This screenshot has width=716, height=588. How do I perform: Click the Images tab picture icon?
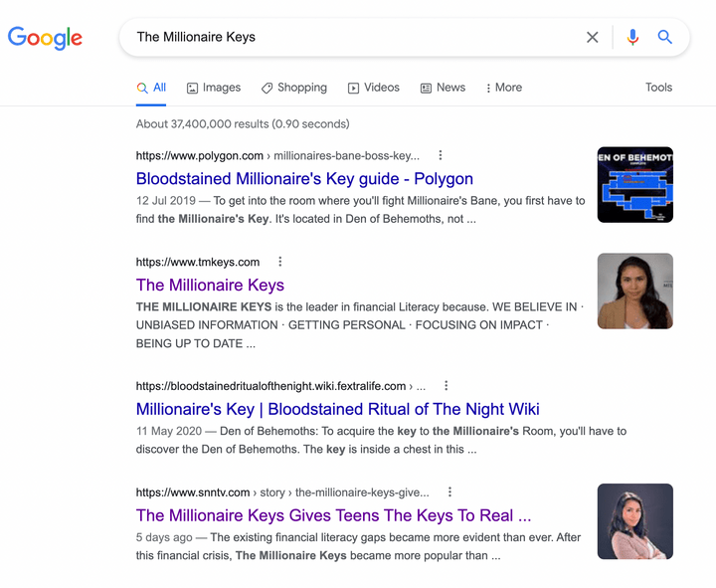tap(192, 89)
